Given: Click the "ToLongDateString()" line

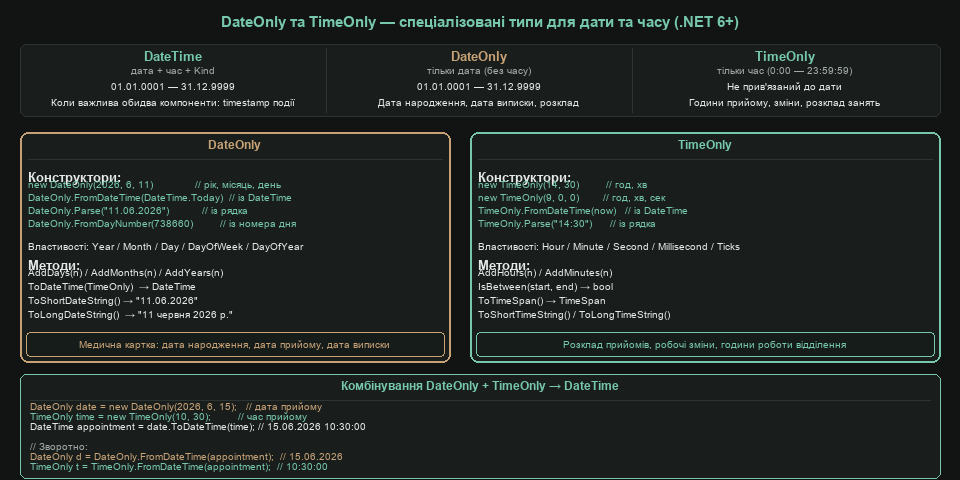Looking at the screenshot, I should point(130,315).
